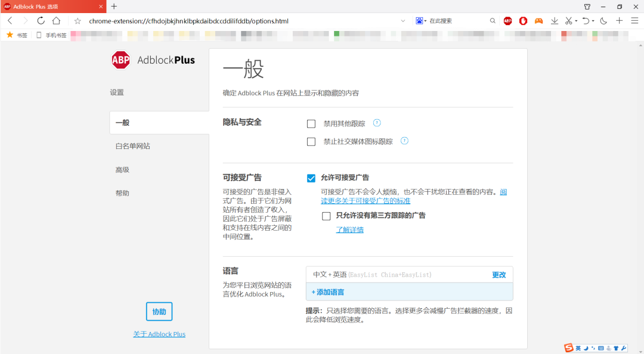Image resolution: width=644 pixels, height=354 pixels.
Task: Click the Sogou user account icon
Action: tap(609, 348)
